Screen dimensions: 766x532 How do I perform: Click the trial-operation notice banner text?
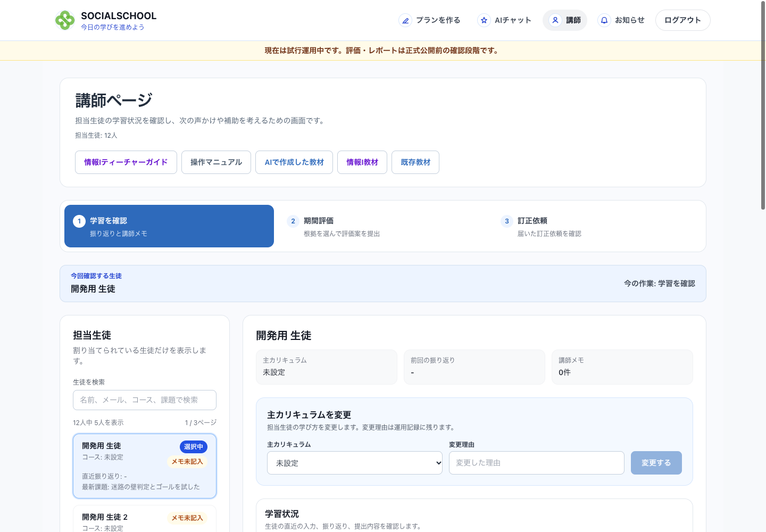click(x=382, y=51)
